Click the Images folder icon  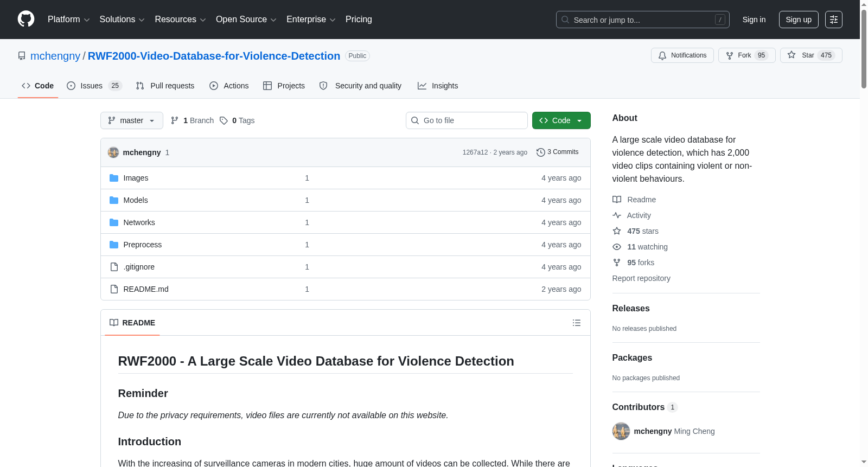114,178
